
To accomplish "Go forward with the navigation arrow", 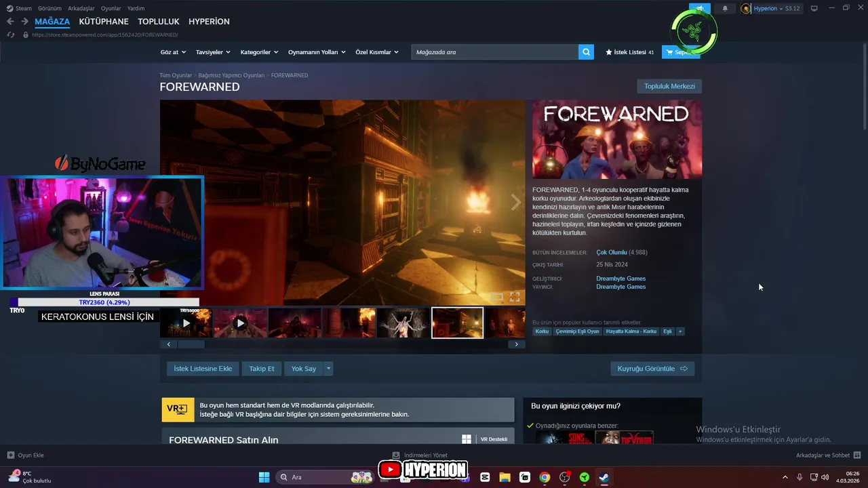I will 24,22.
